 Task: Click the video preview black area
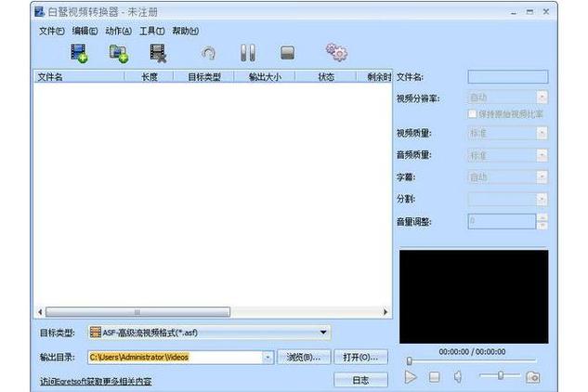click(x=474, y=296)
